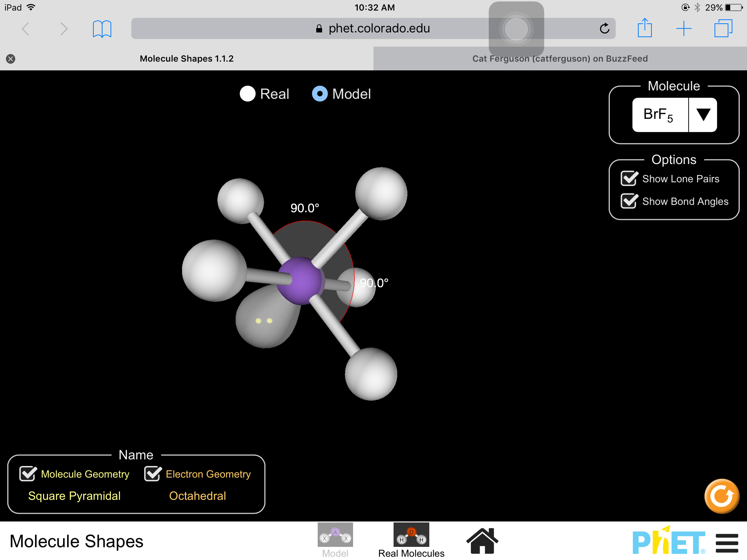The height and width of the screenshot is (560, 747).
Task: Click the orange reset all button
Action: pyautogui.click(x=721, y=496)
